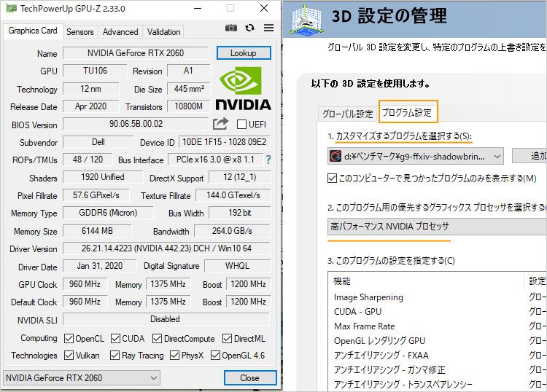
Task: Click the FFXIV program icon in dropdown
Action: (x=335, y=156)
